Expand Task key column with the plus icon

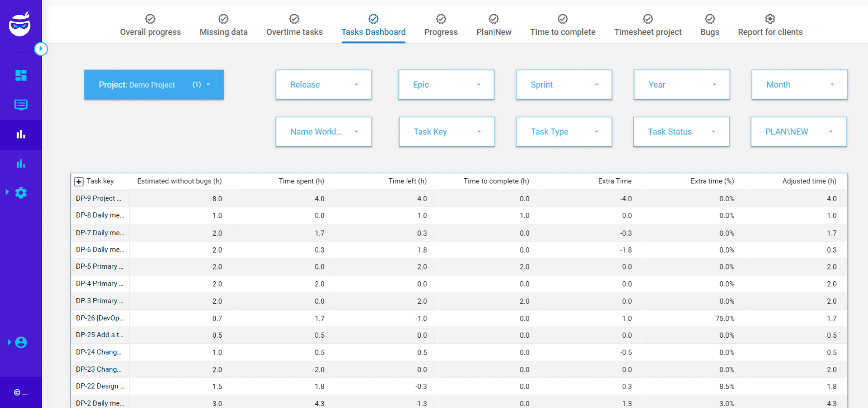pos(79,181)
